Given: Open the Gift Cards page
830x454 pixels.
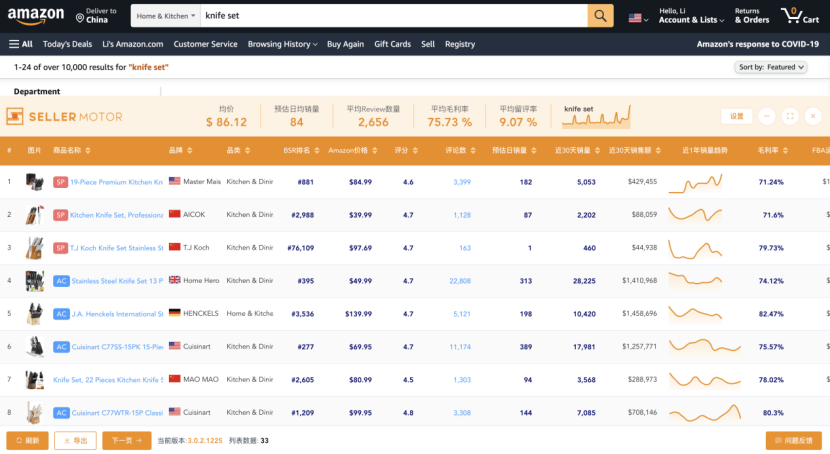Looking at the screenshot, I should click(x=392, y=44).
